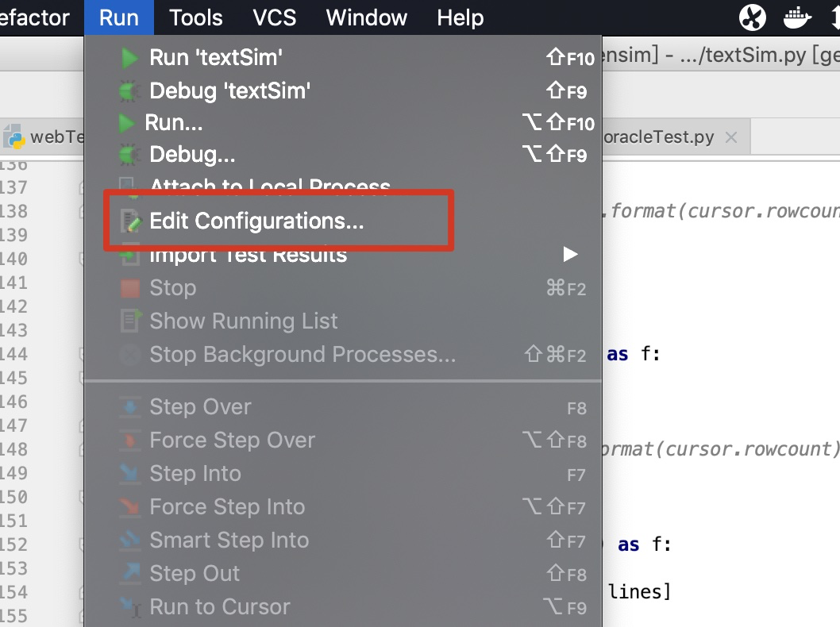The height and width of the screenshot is (627, 840).
Task: Open the Tools menu
Action: point(195,17)
